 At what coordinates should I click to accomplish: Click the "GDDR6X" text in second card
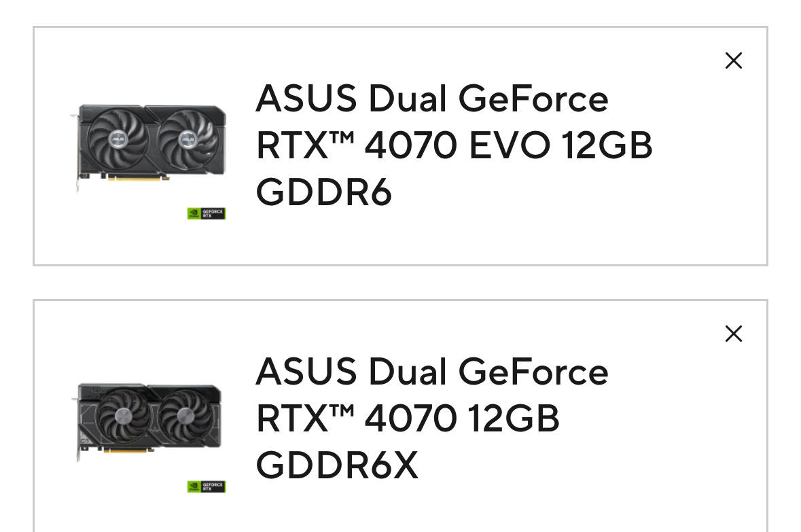[x=337, y=465]
